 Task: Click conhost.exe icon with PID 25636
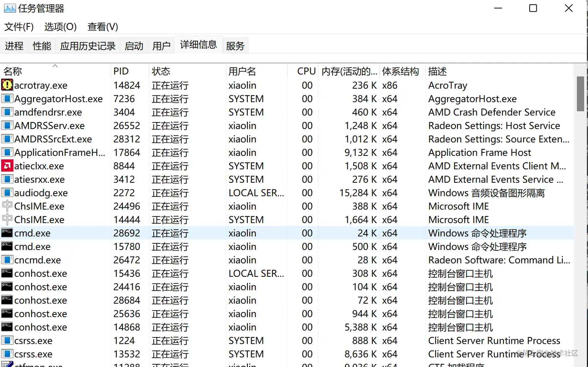(x=7, y=314)
